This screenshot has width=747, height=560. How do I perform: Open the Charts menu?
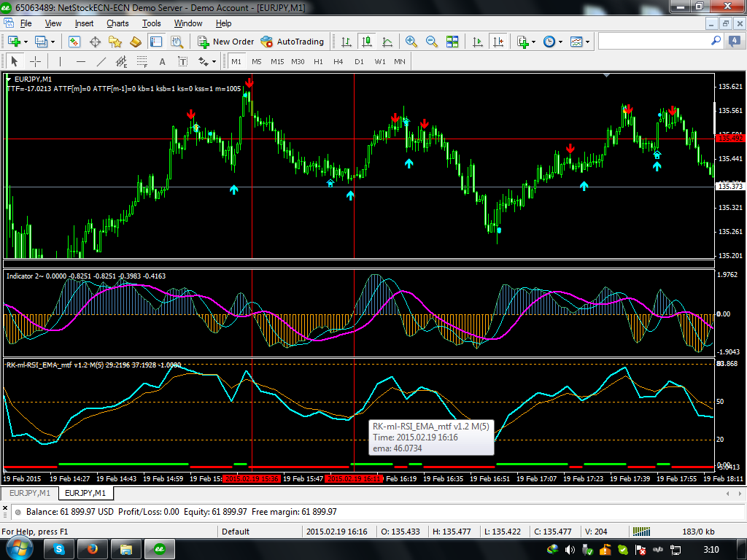(x=117, y=23)
